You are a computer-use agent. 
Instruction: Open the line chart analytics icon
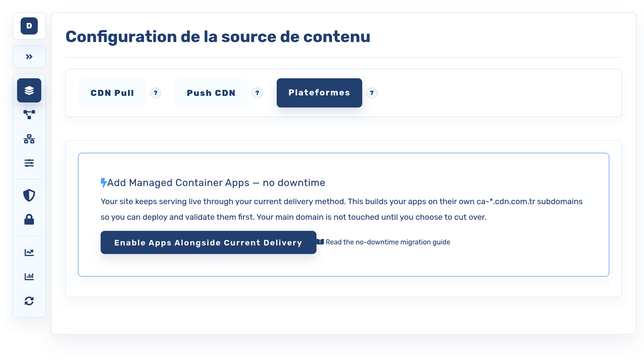point(29,253)
